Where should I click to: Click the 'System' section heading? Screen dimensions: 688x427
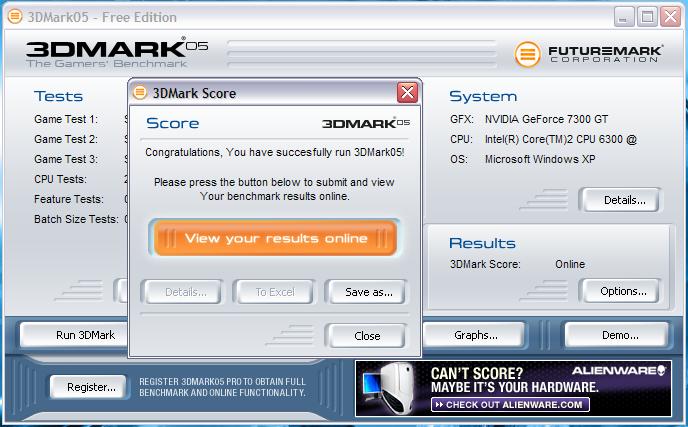coord(483,96)
